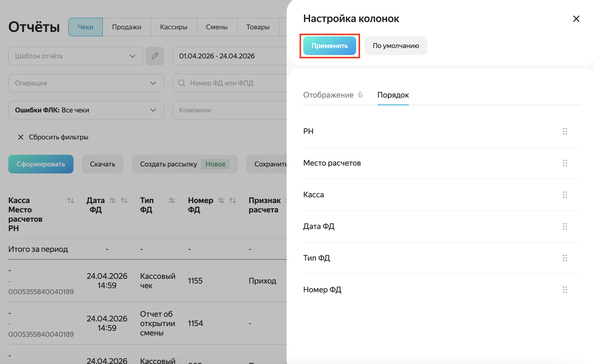Click the drag handle for РН row
Image resolution: width=594 pixels, height=364 pixels.
pos(565,131)
